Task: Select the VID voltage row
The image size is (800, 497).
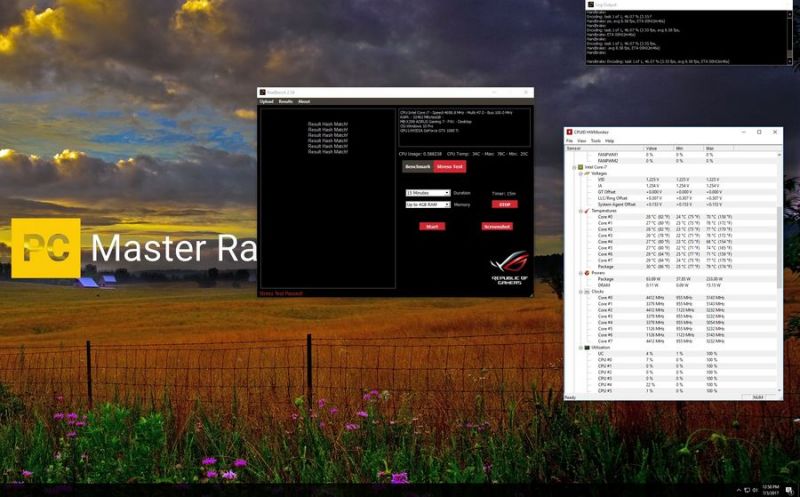Action: click(x=673, y=180)
